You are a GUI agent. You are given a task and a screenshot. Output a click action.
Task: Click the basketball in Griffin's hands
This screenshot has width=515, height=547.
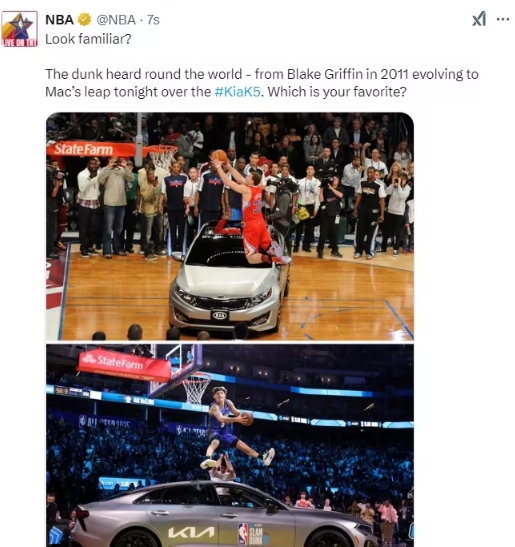point(220,155)
